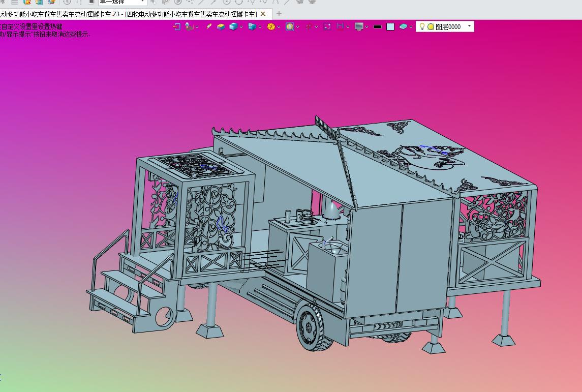Click the hint text '按钮来取消这些提示'
The image size is (582, 392).
tap(61, 34)
